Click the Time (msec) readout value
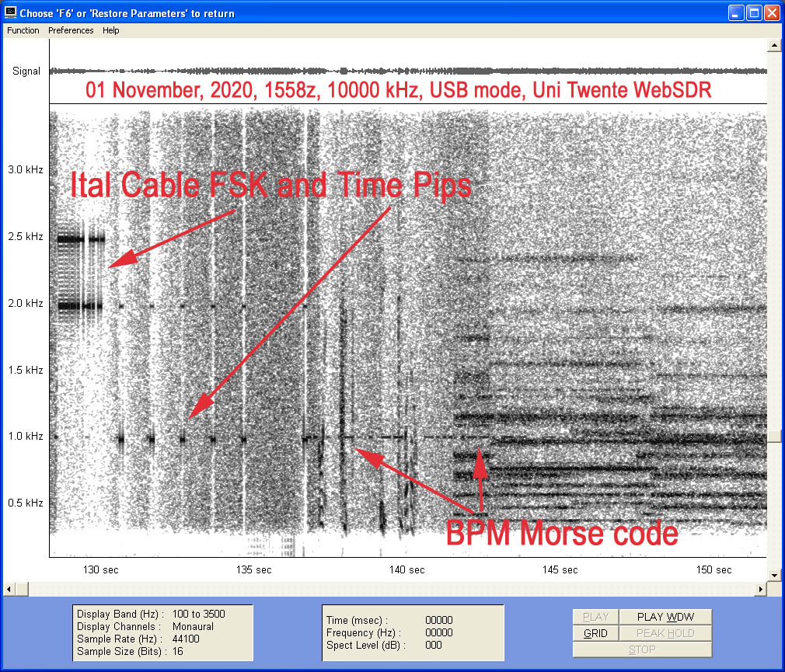 pyautogui.click(x=439, y=620)
